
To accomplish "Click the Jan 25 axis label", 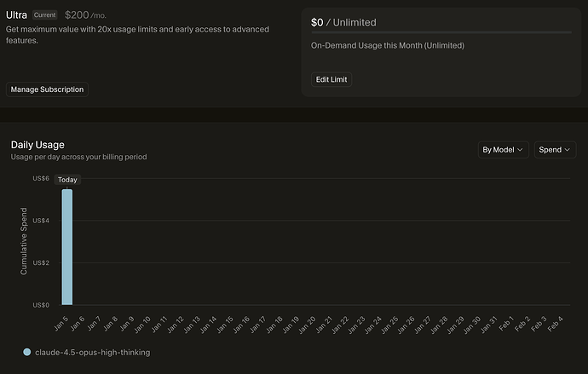I will [389, 325].
